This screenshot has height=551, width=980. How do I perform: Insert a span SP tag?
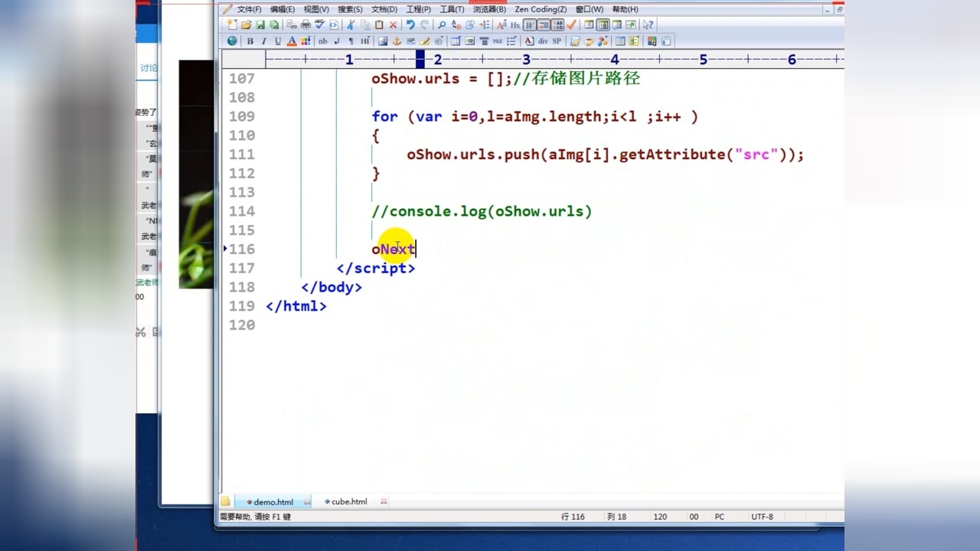(x=557, y=41)
